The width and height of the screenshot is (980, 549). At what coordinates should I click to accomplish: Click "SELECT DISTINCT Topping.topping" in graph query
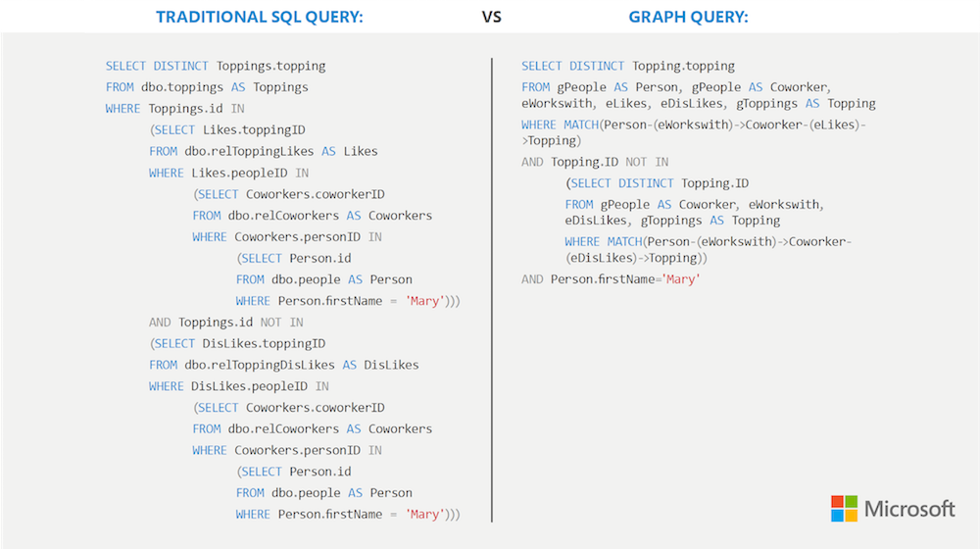click(x=627, y=66)
